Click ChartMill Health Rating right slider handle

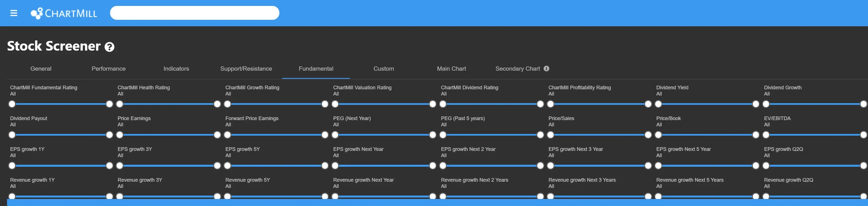217,104
